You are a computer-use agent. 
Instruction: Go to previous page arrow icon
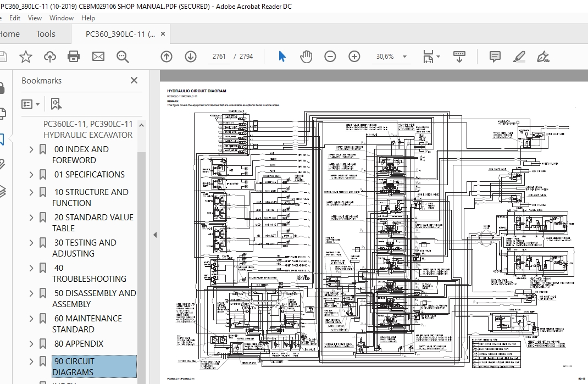(167, 57)
